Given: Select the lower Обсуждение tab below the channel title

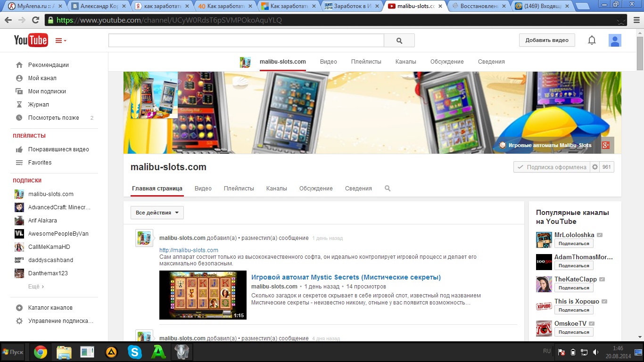Looking at the screenshot, I should coord(316,189).
